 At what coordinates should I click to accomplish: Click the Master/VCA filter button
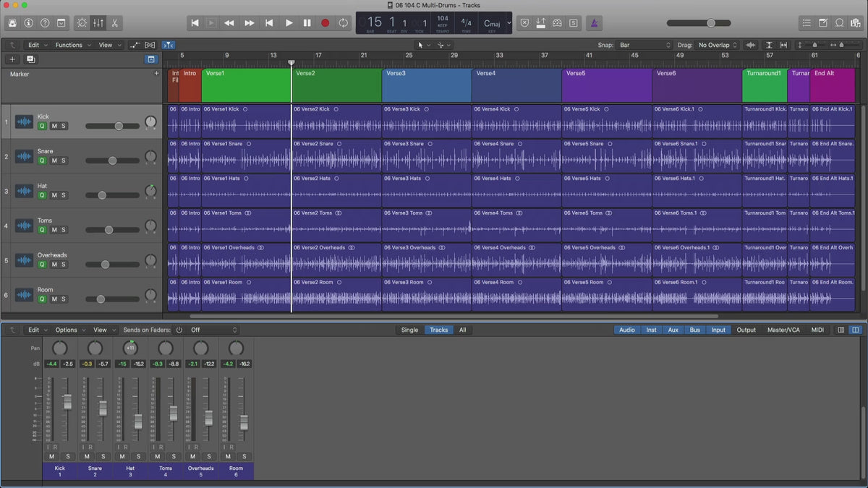pos(783,330)
